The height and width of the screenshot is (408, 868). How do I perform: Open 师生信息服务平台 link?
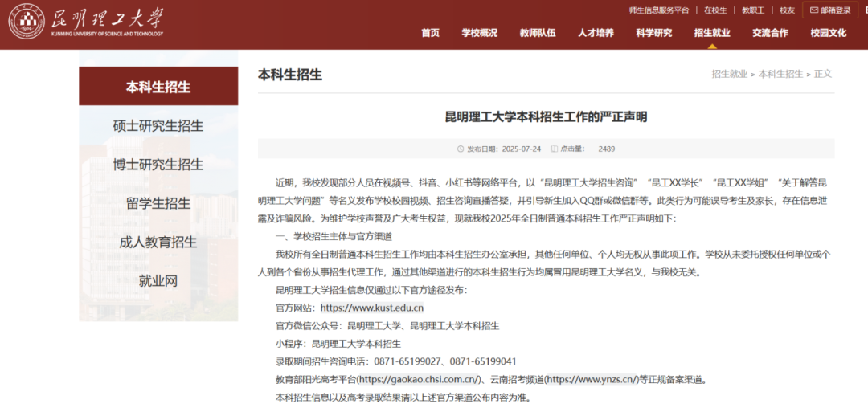pos(658,10)
